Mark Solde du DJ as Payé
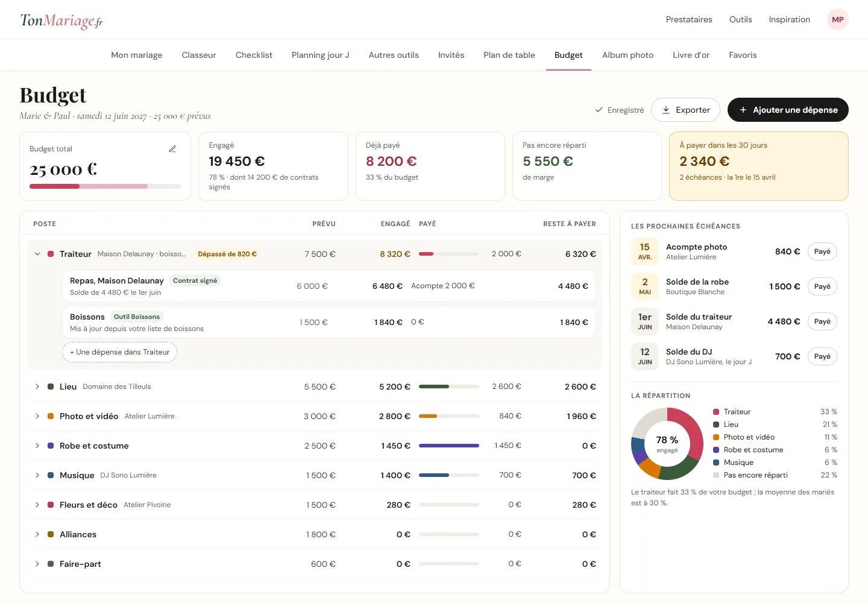This screenshot has height=603, width=868. pyautogui.click(x=822, y=356)
